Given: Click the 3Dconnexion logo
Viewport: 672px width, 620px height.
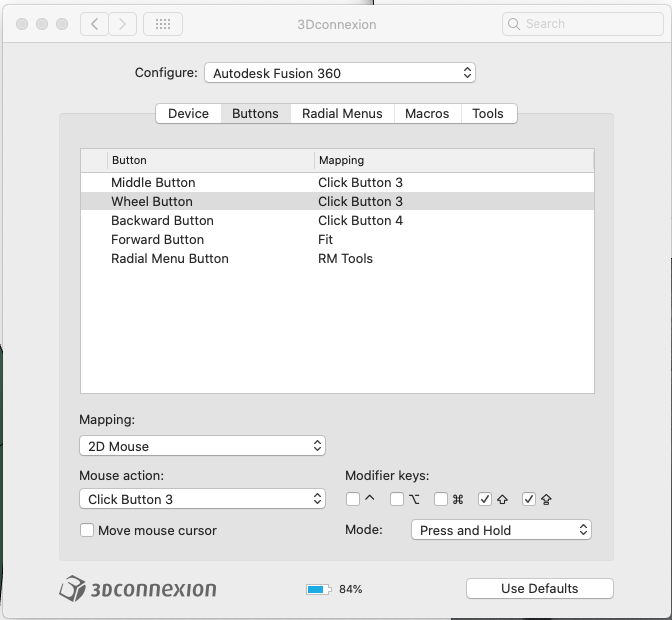Looking at the screenshot, I should click(x=138, y=589).
